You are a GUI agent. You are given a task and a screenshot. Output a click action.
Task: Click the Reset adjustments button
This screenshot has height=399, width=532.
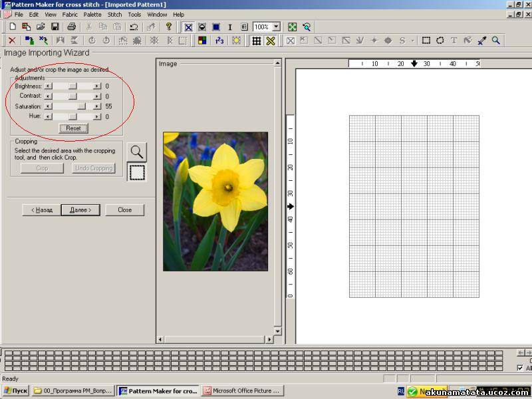(73, 128)
